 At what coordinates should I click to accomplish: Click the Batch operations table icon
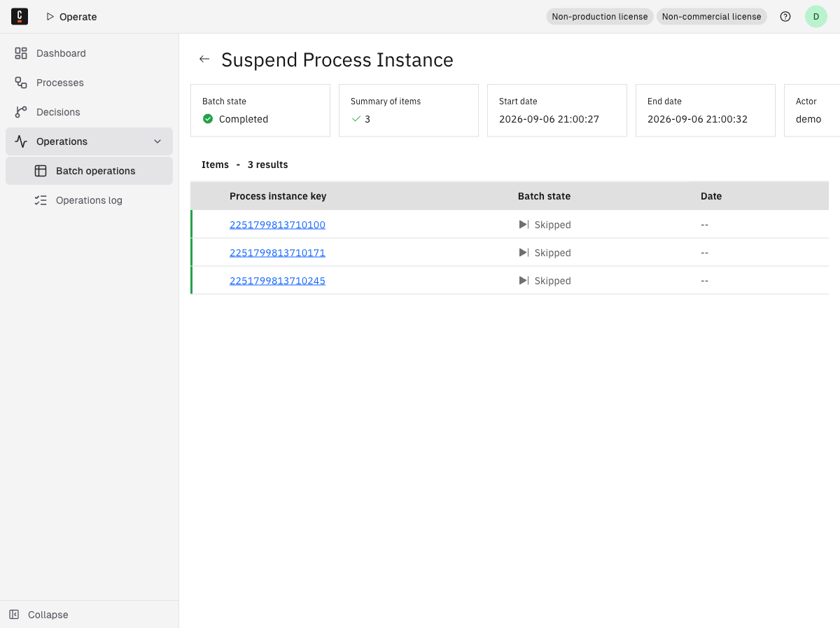41,171
